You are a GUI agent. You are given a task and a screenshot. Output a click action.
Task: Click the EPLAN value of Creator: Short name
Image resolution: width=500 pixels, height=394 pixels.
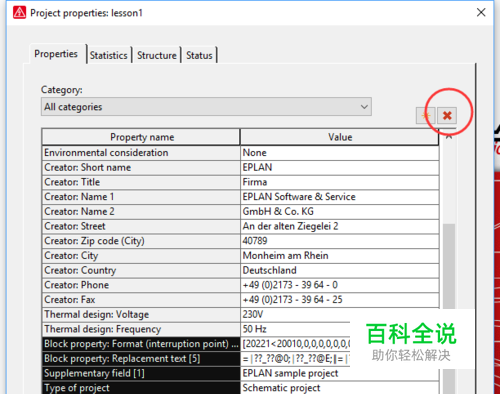[340, 167]
